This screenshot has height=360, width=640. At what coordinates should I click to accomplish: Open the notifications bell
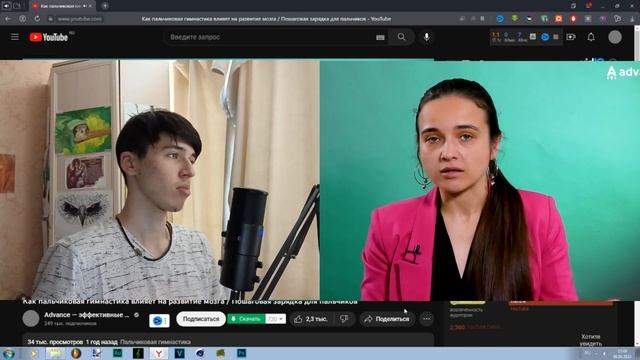click(591, 37)
